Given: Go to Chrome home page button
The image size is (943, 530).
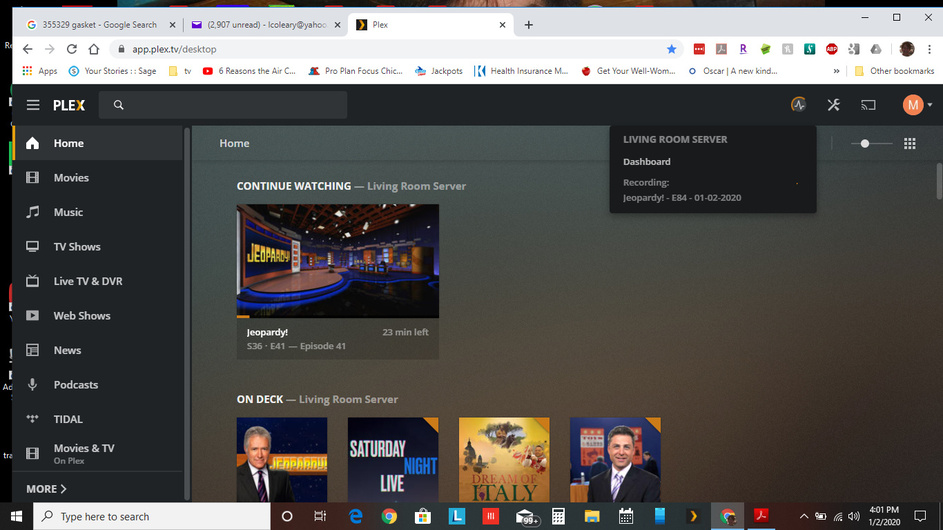Looking at the screenshot, I should tap(94, 49).
